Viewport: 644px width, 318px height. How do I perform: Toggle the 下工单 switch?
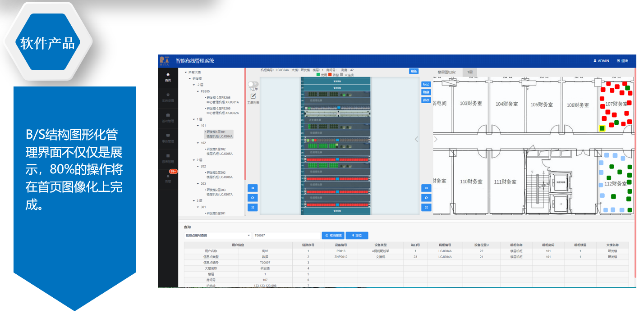(253, 84)
